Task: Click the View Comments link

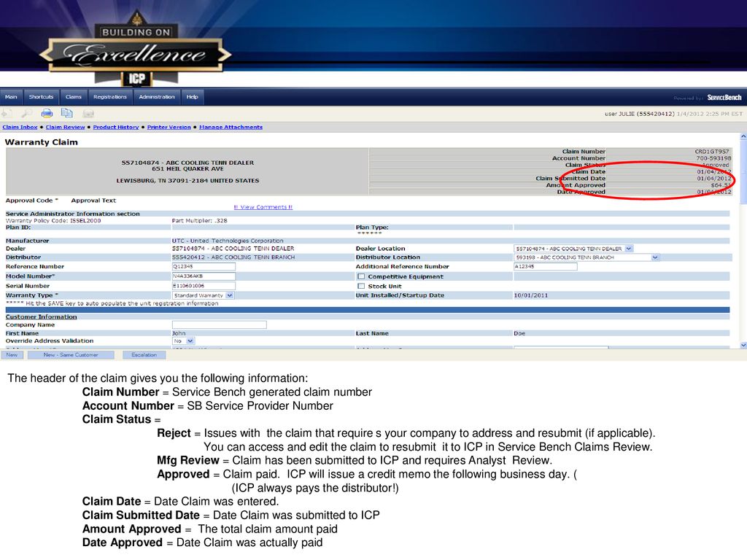Action: (263, 207)
